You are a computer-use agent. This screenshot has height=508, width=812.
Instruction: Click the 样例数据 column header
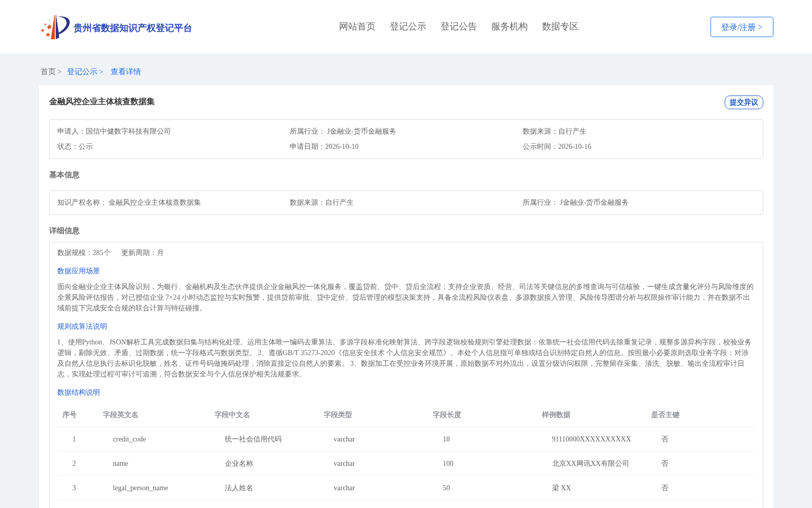(556, 415)
